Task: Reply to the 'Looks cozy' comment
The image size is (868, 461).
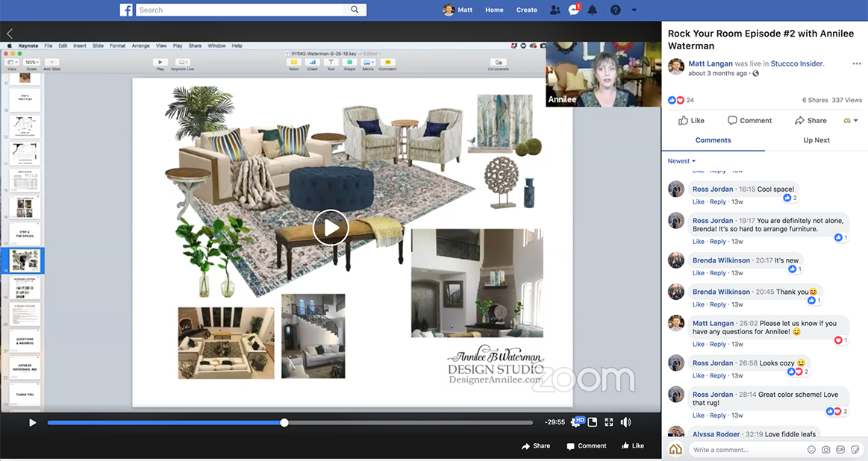Action: (717, 376)
